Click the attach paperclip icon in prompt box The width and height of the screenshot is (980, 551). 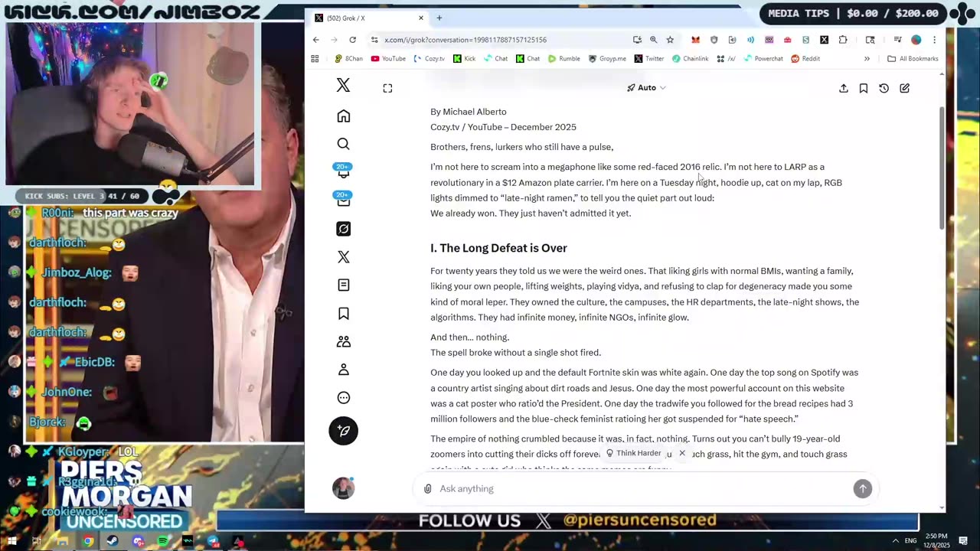click(427, 489)
